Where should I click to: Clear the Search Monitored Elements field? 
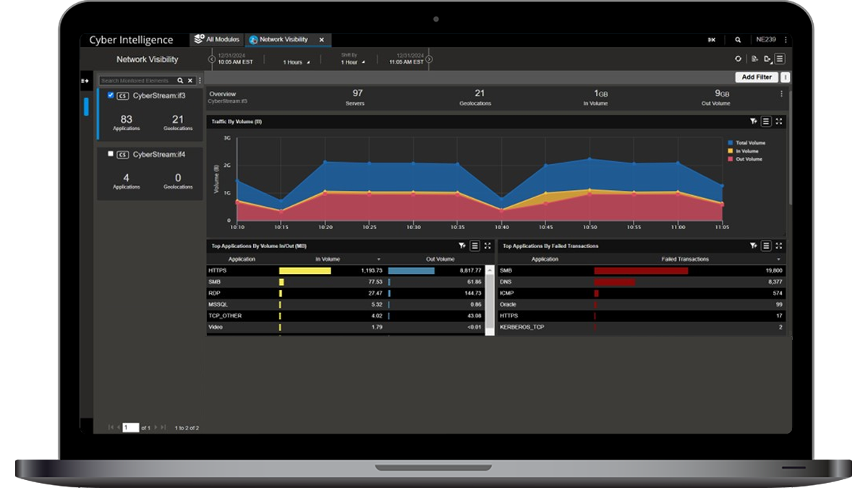190,81
